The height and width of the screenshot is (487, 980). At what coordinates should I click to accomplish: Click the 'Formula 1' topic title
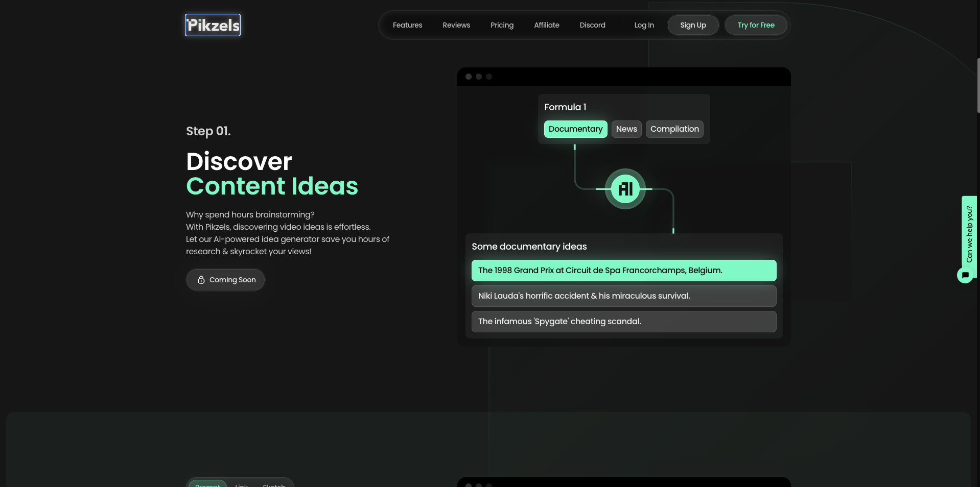pyautogui.click(x=565, y=107)
